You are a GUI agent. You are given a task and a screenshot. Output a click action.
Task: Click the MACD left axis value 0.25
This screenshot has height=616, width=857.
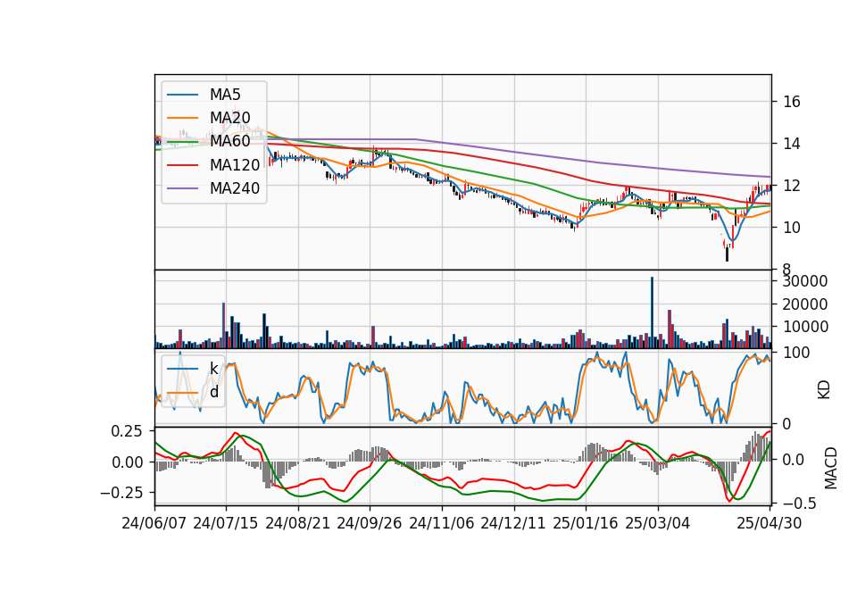pos(126,431)
